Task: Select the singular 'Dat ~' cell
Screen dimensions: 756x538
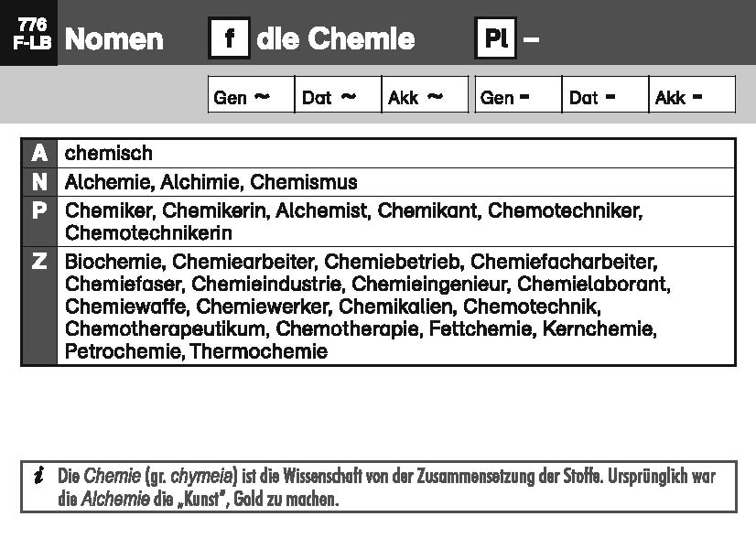Action: point(338,95)
